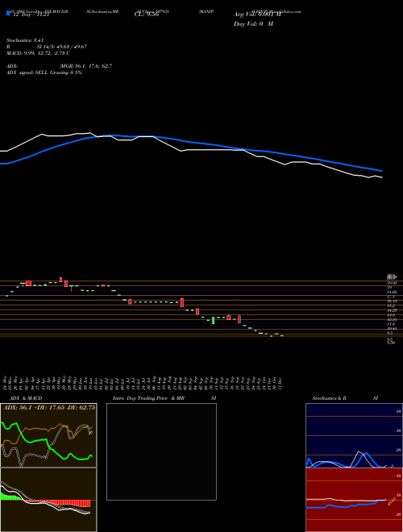The image size is (403, 532).
Task: Click the 'MACD: 9.99, 12.72, -2.73 C' line
Action: 39,53
